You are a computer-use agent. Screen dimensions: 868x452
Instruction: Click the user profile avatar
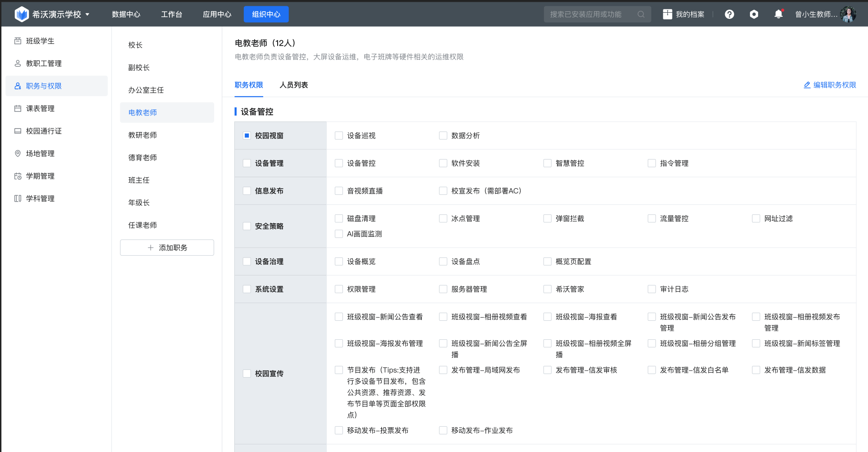pos(848,14)
